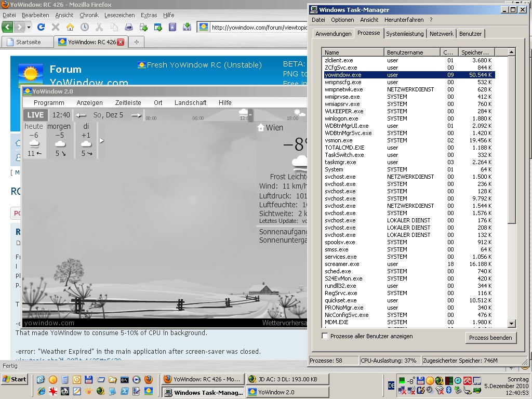Go to next day arrow in YoWindow
This screenshot has width=532, height=399.
click(136, 115)
